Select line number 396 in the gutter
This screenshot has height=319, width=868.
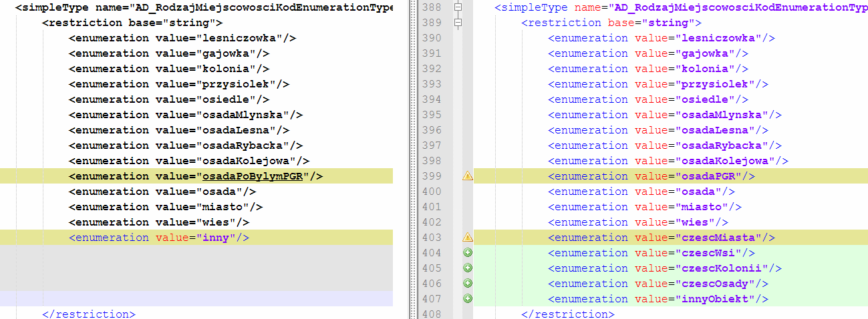(x=432, y=130)
